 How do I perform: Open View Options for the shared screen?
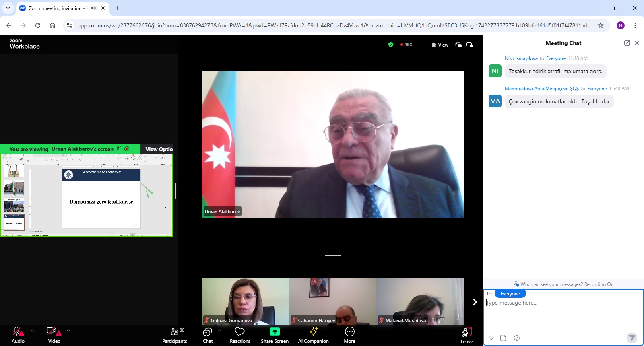159,149
